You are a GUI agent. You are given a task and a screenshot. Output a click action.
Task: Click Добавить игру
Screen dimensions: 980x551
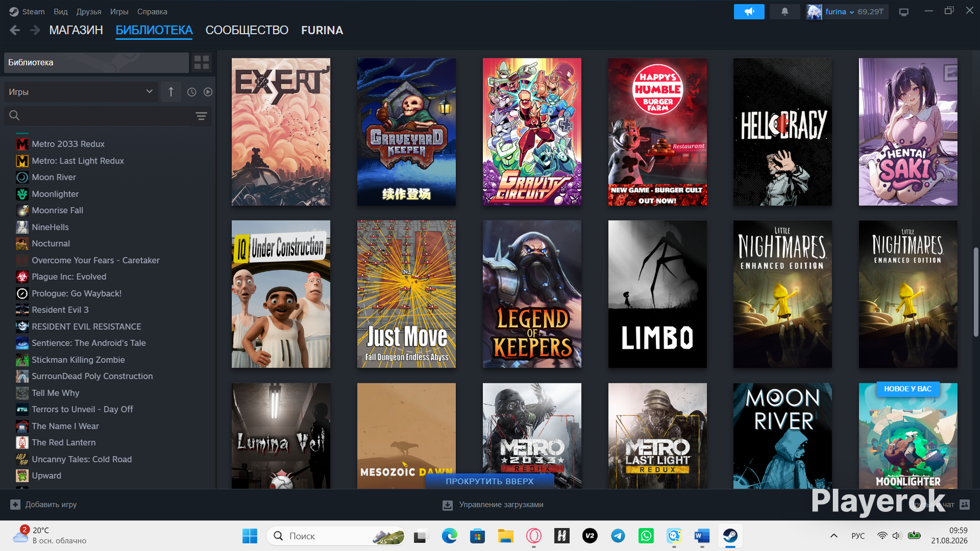(x=44, y=504)
